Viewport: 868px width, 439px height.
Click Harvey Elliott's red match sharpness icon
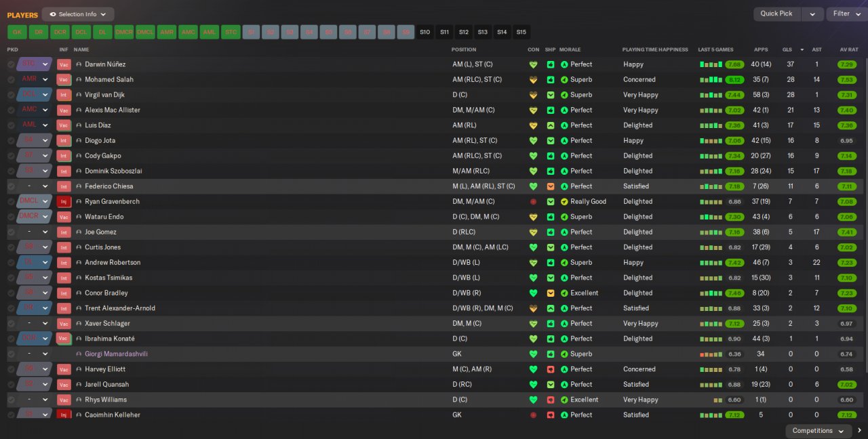(x=551, y=369)
